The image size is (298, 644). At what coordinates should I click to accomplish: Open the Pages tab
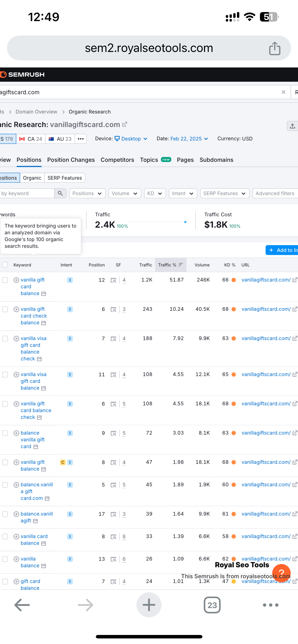pos(185,160)
